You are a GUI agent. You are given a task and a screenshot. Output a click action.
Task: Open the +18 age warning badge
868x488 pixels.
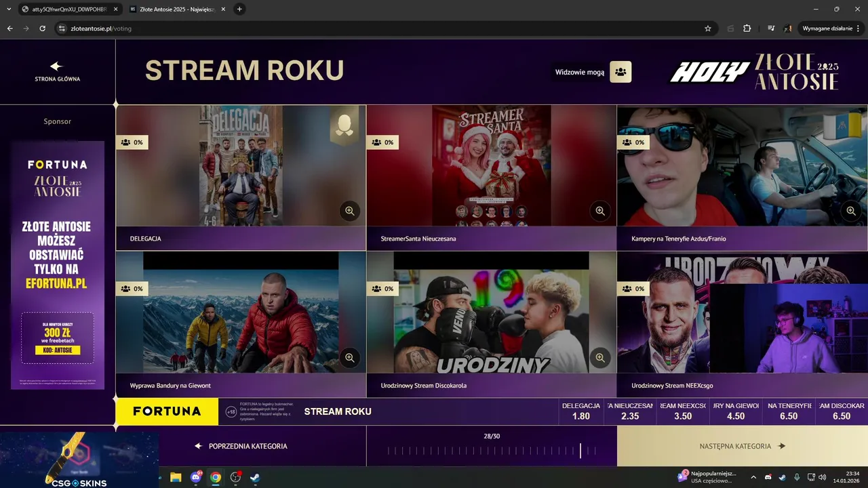(x=231, y=411)
